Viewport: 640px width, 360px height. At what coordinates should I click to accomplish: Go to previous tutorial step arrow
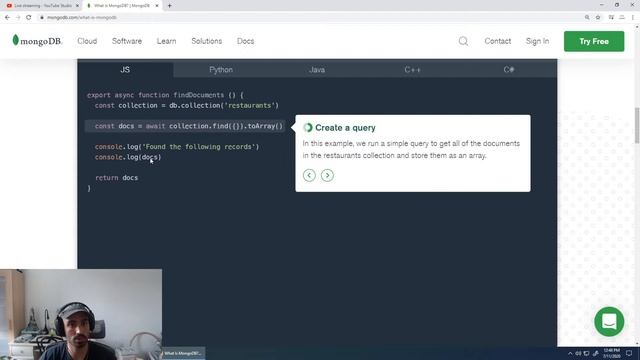[x=309, y=175]
